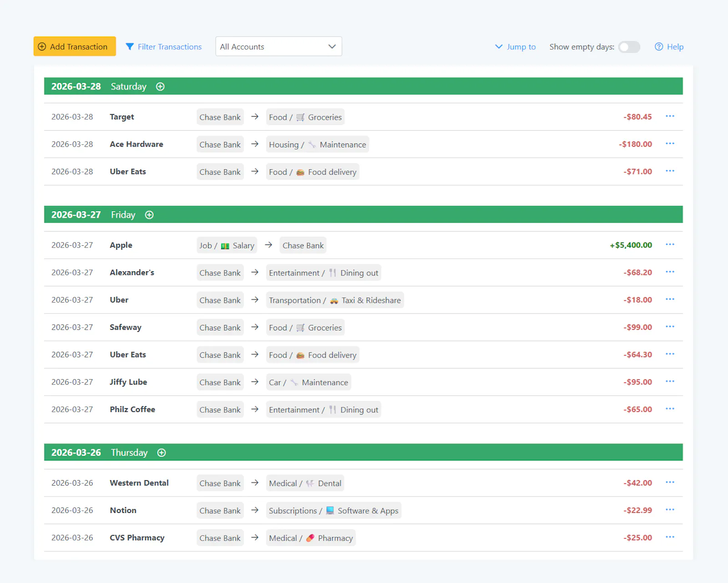Open more options for the -$64.30 Uber Eats row
This screenshot has width=728, height=583.
point(670,354)
